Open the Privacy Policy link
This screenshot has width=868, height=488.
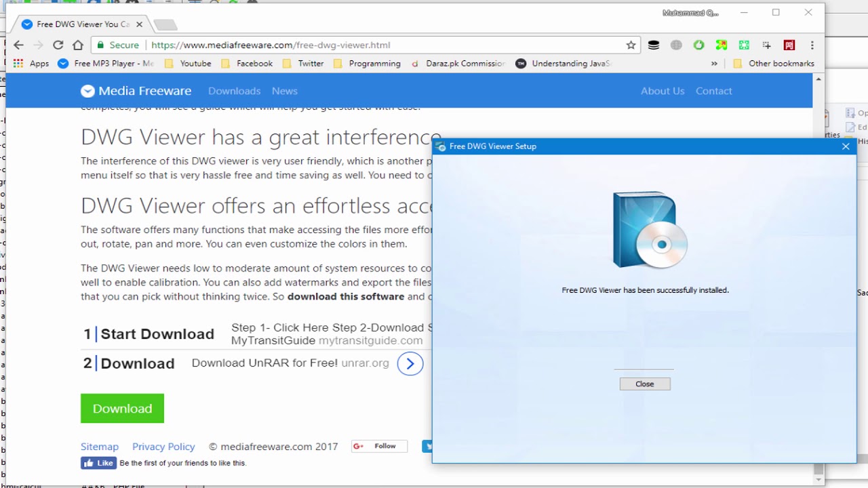coord(163,447)
